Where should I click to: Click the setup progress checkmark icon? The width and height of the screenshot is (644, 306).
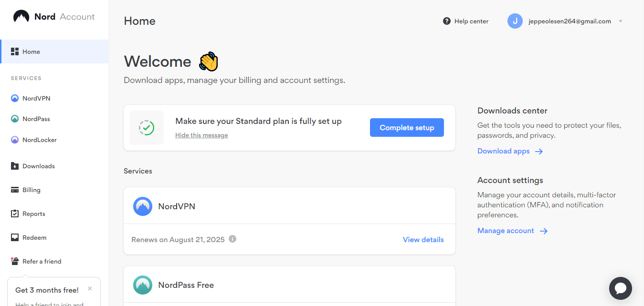tap(147, 128)
